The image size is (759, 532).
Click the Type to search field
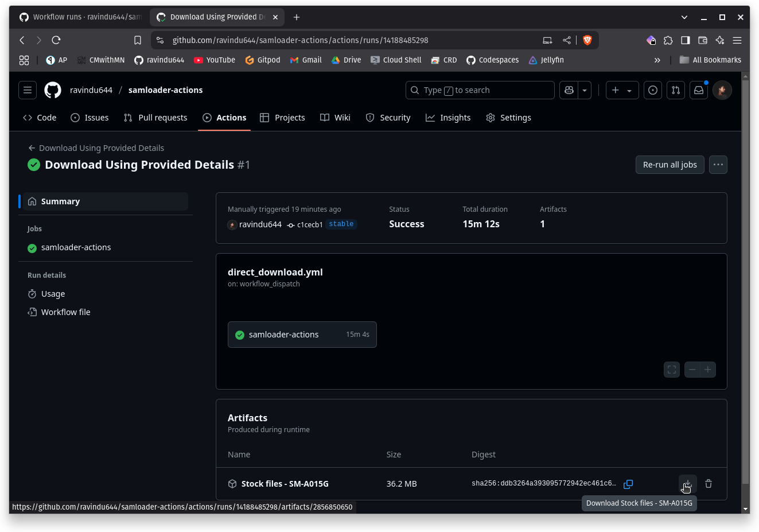pyautogui.click(x=480, y=90)
